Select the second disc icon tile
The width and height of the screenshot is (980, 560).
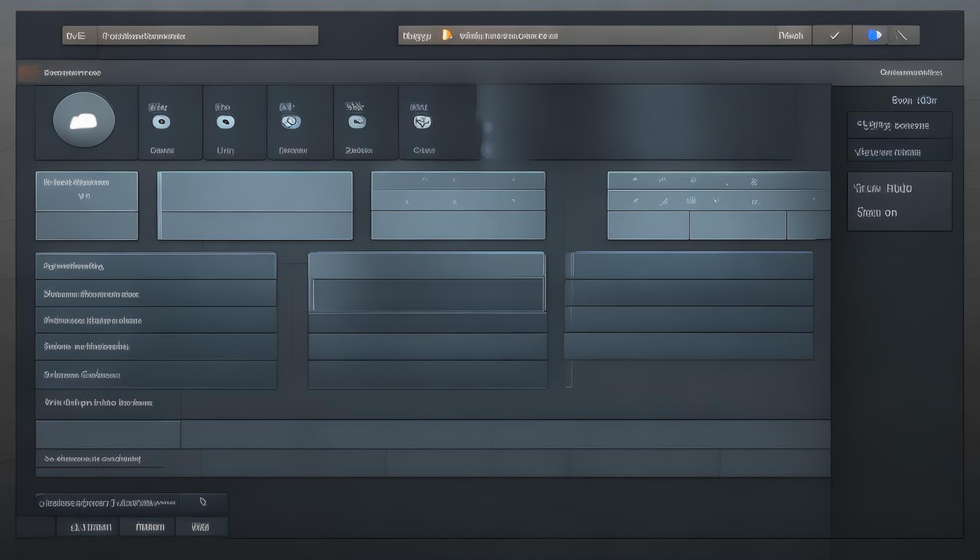(225, 122)
